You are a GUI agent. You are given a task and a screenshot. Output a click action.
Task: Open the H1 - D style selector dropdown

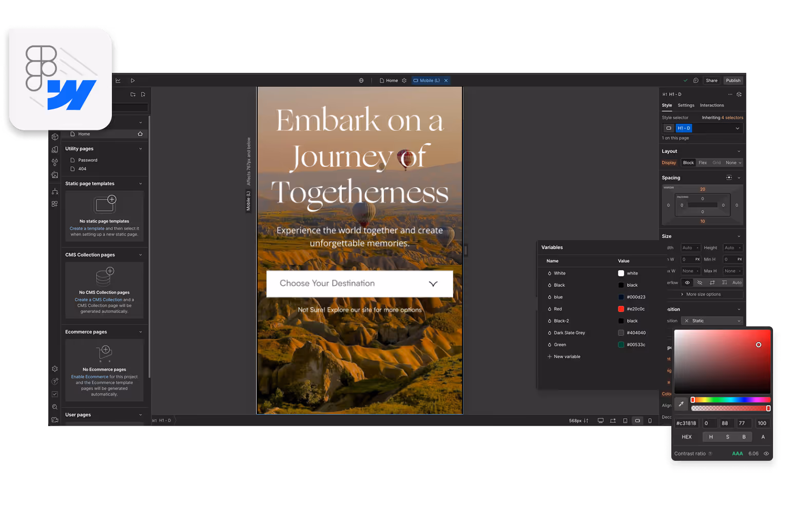(x=738, y=128)
